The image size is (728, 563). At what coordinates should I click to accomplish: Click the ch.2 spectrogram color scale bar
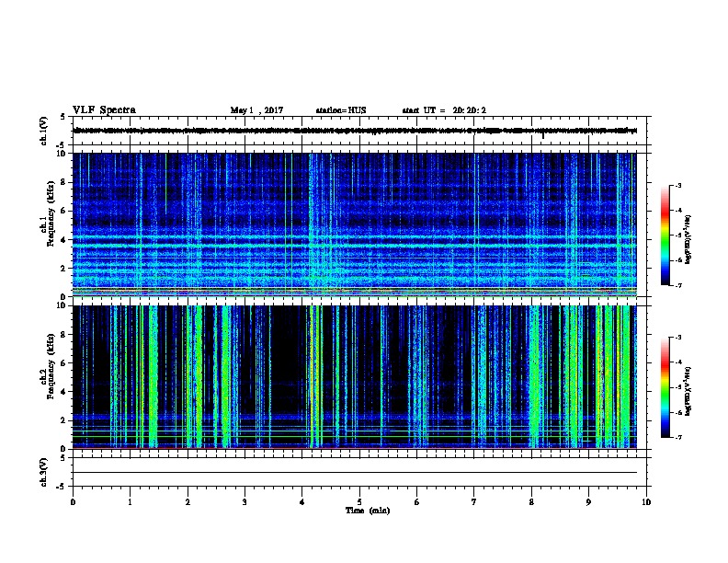click(665, 387)
